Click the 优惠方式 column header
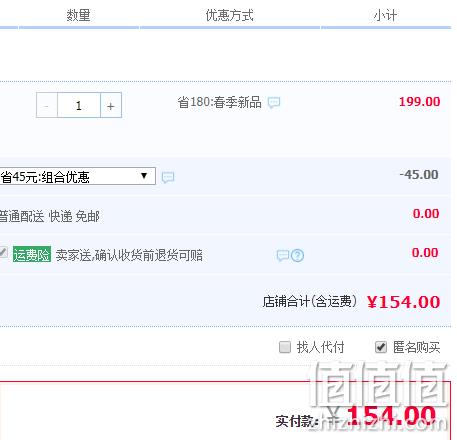This screenshot has height=440, width=457. point(230,15)
